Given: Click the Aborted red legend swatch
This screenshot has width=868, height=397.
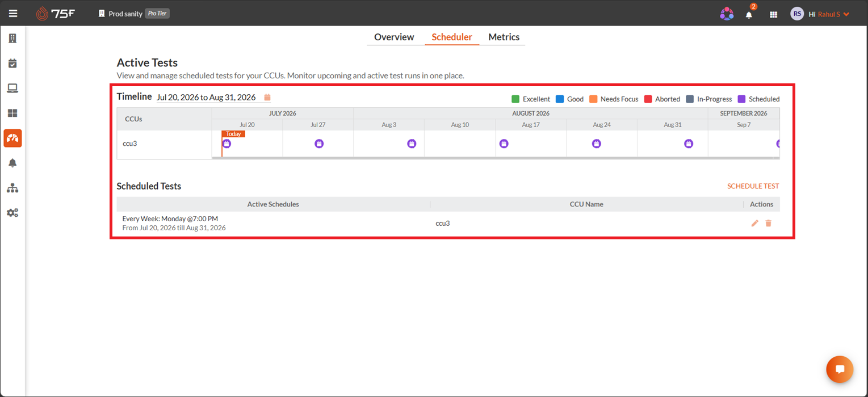Looking at the screenshot, I should [x=648, y=99].
